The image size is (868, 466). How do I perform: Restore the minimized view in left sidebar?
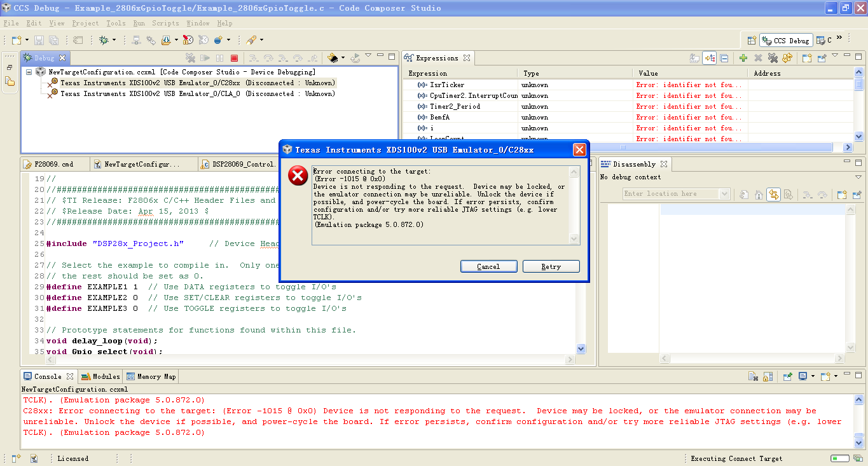coord(10,67)
